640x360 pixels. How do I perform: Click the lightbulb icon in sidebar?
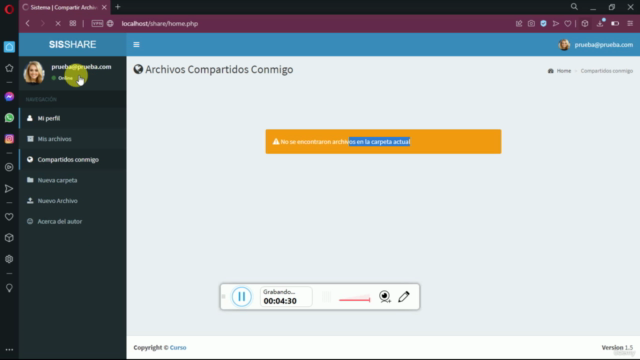[x=9, y=288]
